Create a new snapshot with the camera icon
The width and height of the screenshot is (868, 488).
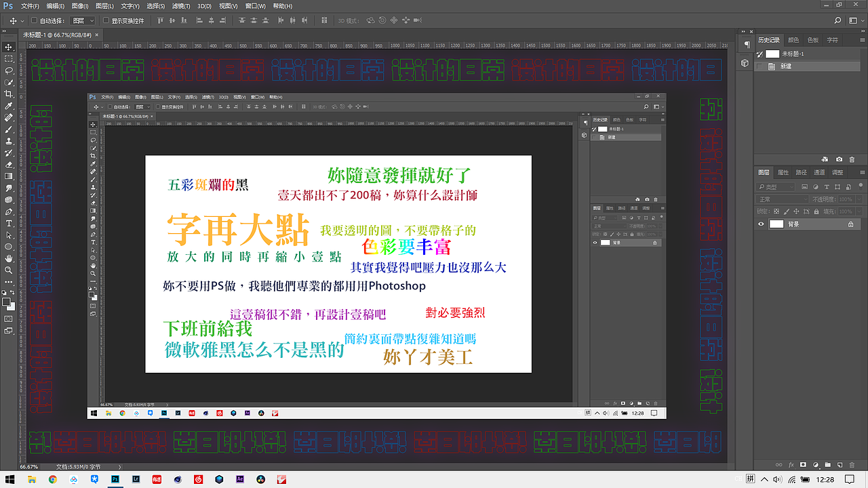(x=838, y=159)
